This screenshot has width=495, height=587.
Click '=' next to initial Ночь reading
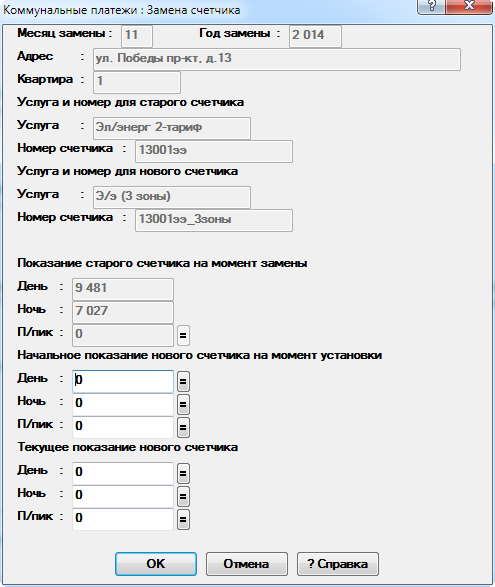tap(183, 404)
